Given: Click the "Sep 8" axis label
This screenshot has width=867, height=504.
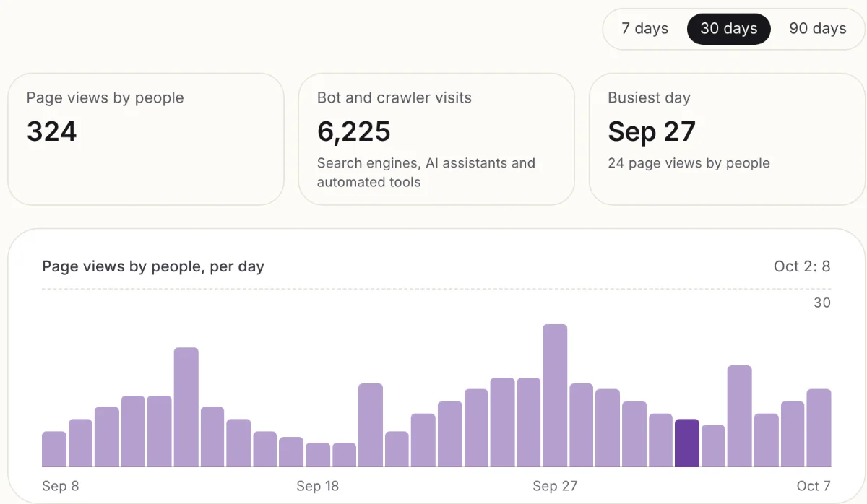Looking at the screenshot, I should (x=61, y=486).
